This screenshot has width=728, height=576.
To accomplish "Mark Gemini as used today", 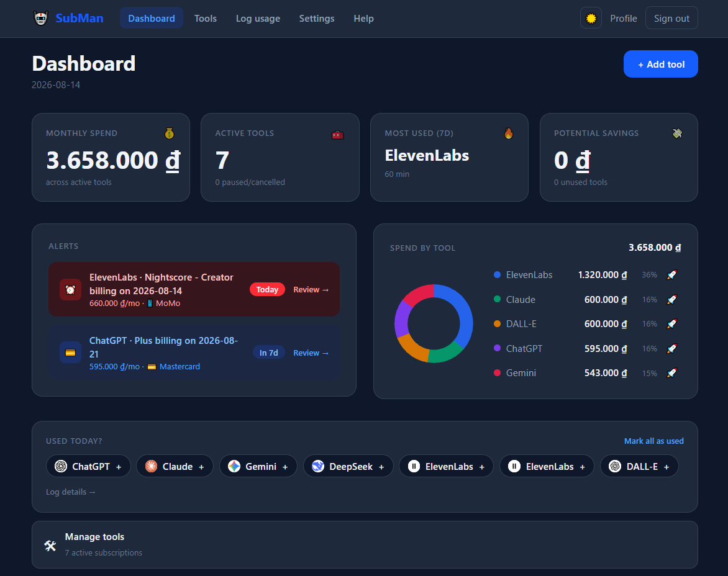I will (x=258, y=466).
